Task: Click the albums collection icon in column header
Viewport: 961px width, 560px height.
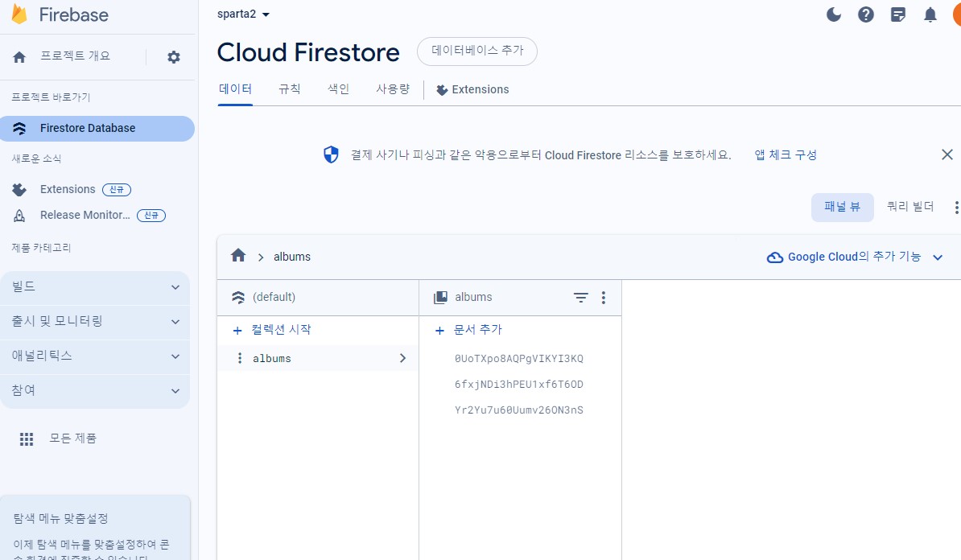Action: click(441, 297)
